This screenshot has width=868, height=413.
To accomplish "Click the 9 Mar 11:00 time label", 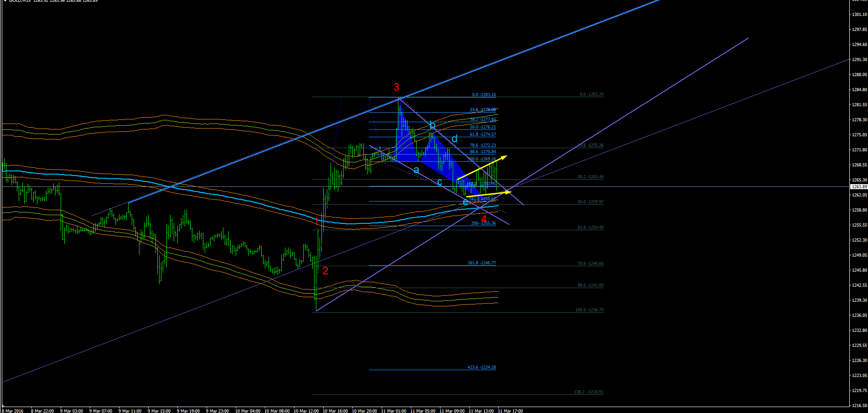I will tap(130, 411).
